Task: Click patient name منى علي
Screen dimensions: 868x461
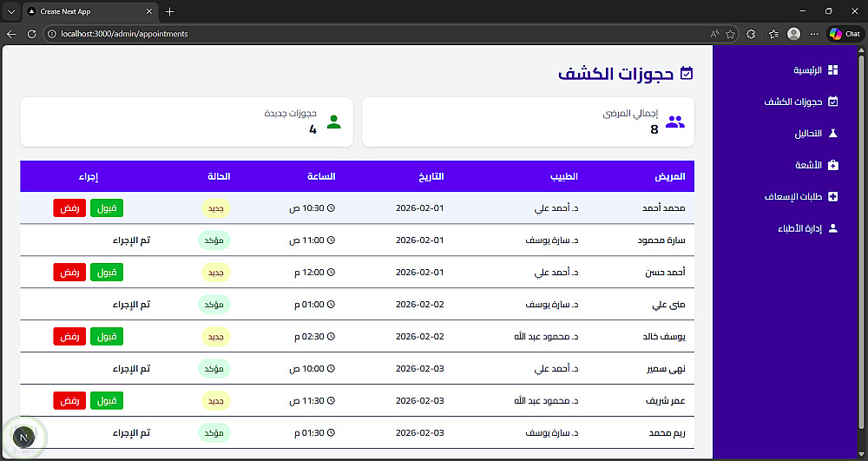Action: coord(668,305)
